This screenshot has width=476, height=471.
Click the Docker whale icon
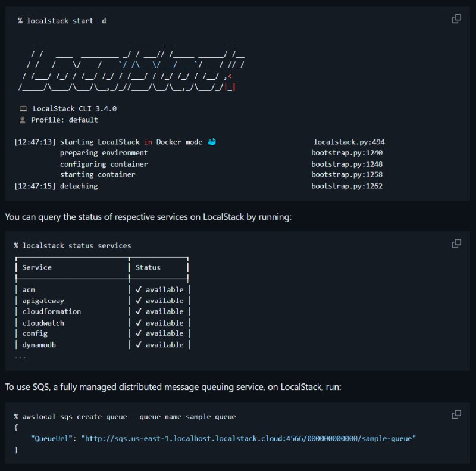(212, 142)
